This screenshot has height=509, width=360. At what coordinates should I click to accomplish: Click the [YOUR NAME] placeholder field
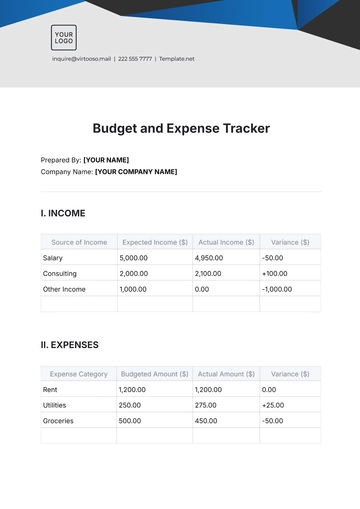tap(106, 160)
